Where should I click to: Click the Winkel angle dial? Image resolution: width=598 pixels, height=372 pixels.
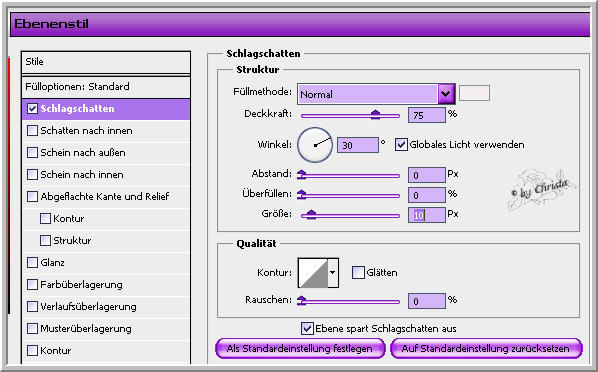[x=315, y=145]
